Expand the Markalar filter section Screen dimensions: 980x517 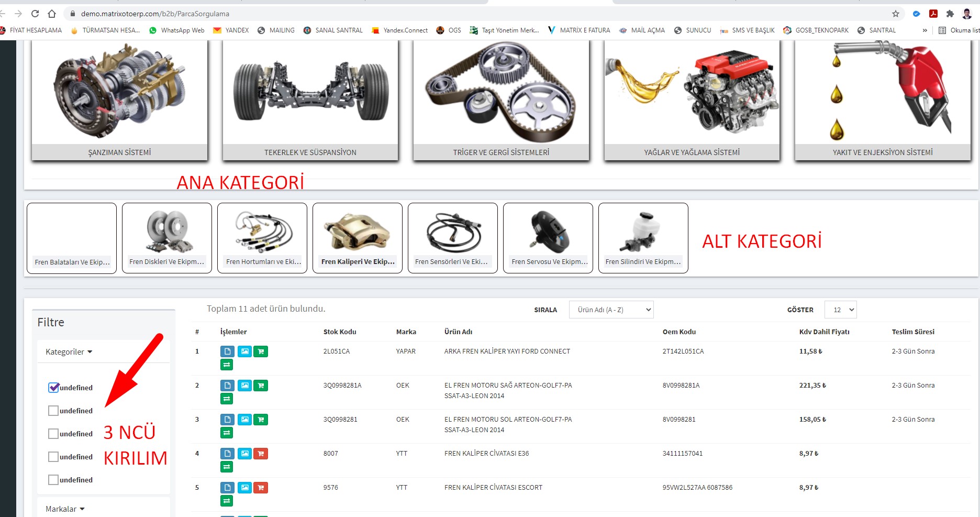coord(65,509)
